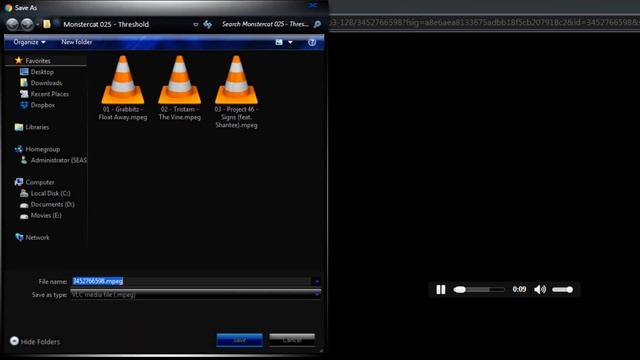This screenshot has width=640, height=360.
Task: Select the Administrator homegroup entry
Action: [58, 160]
